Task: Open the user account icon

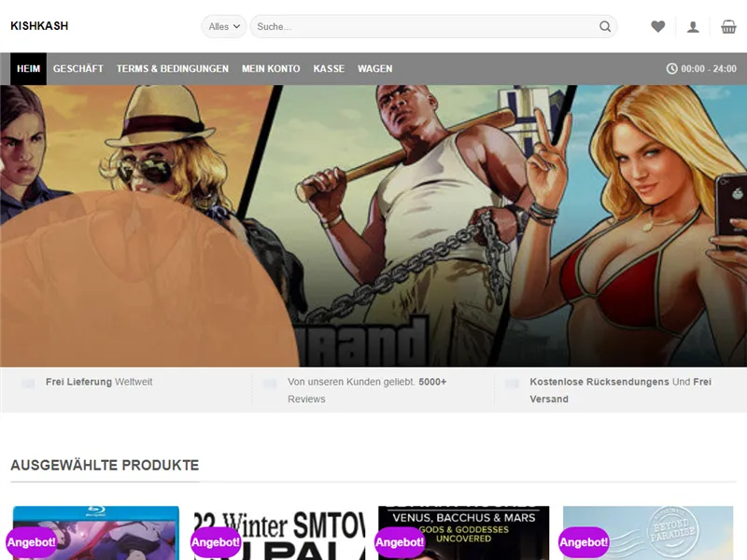Action: 693,27
